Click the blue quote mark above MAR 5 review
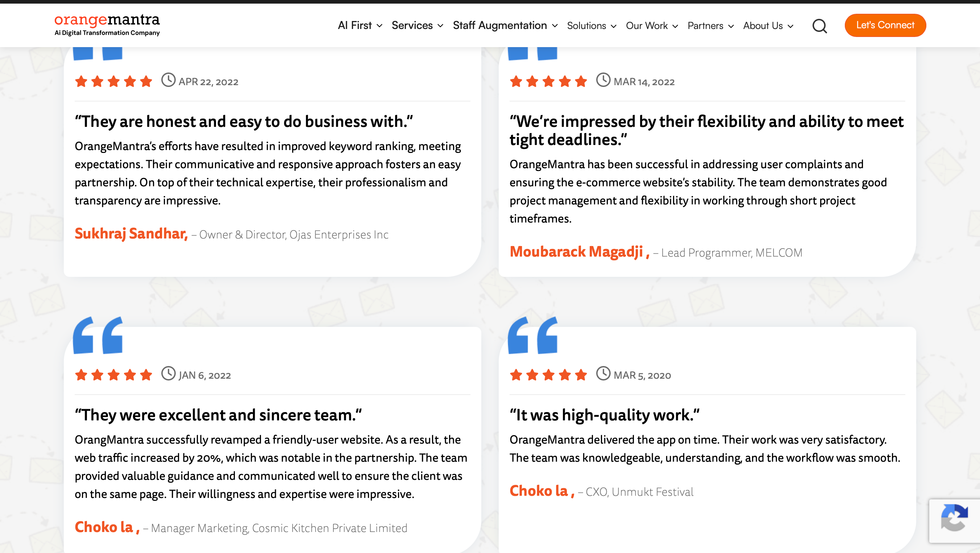The height and width of the screenshot is (553, 980). [x=533, y=335]
